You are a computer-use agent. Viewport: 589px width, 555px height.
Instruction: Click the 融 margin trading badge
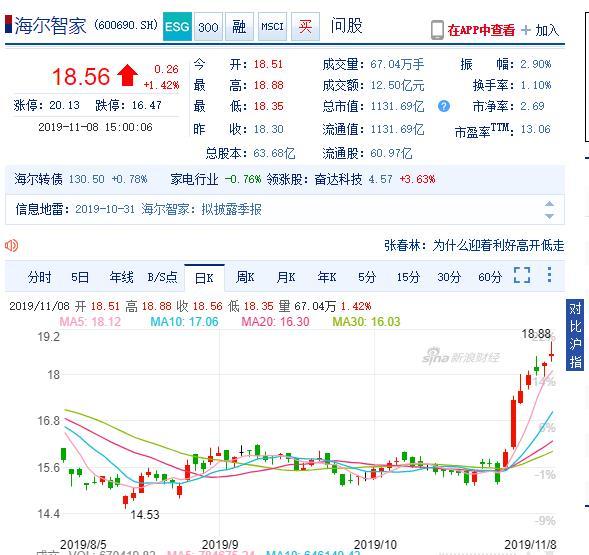tap(239, 26)
